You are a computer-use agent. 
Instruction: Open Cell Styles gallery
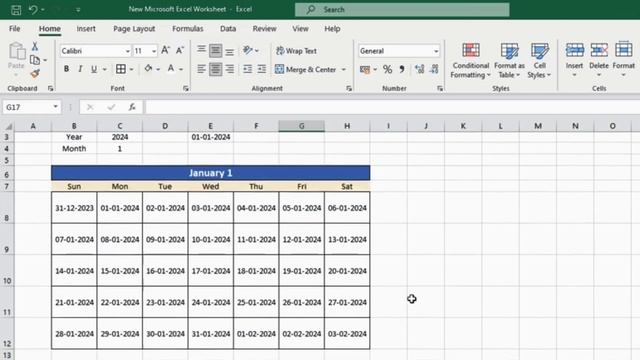click(539, 60)
